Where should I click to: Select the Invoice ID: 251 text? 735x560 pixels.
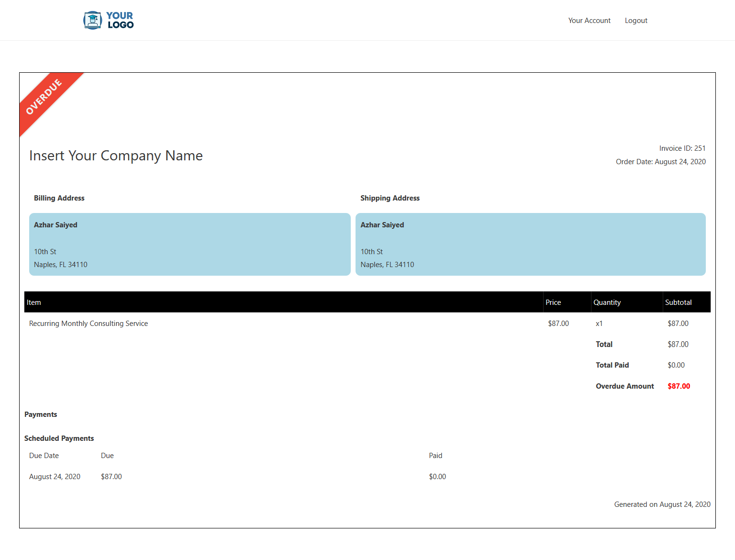coord(682,148)
